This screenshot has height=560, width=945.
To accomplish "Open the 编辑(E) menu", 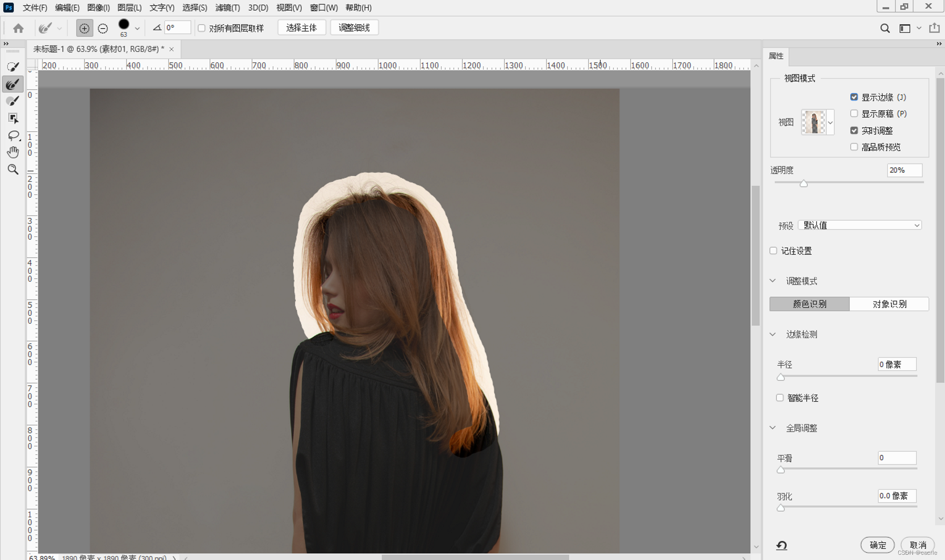I will pos(67,8).
